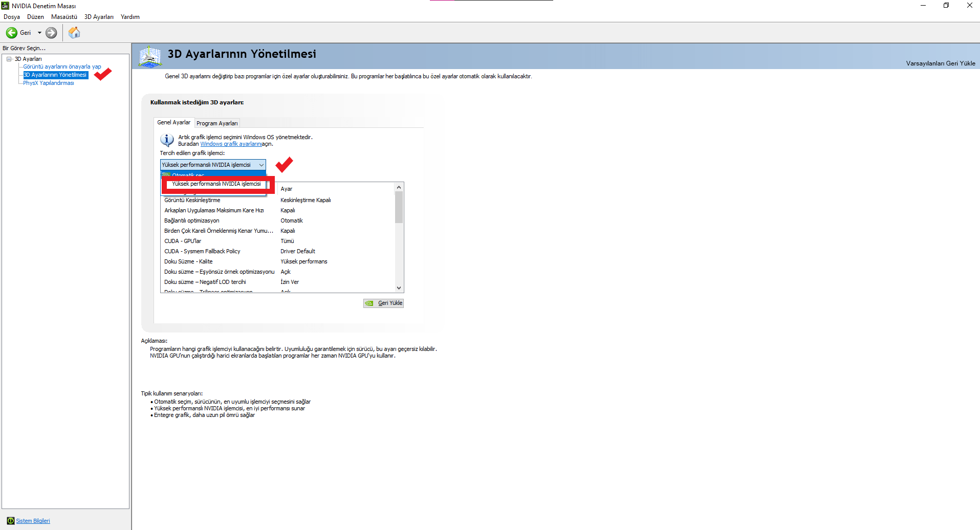The width and height of the screenshot is (980, 530).
Task: Choose Yüksek performanslı NVIDIA işlemcisi in the open list
Action: (x=216, y=184)
